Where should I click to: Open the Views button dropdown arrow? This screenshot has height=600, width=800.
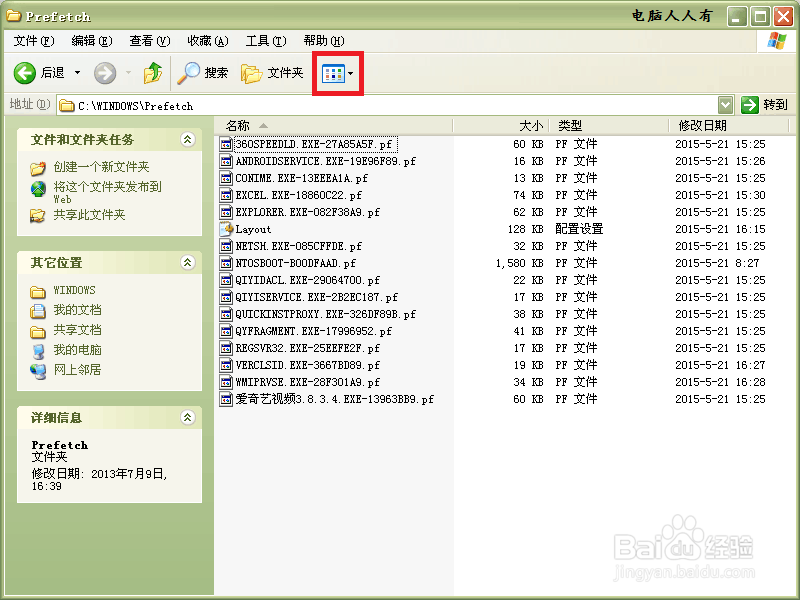(x=351, y=74)
